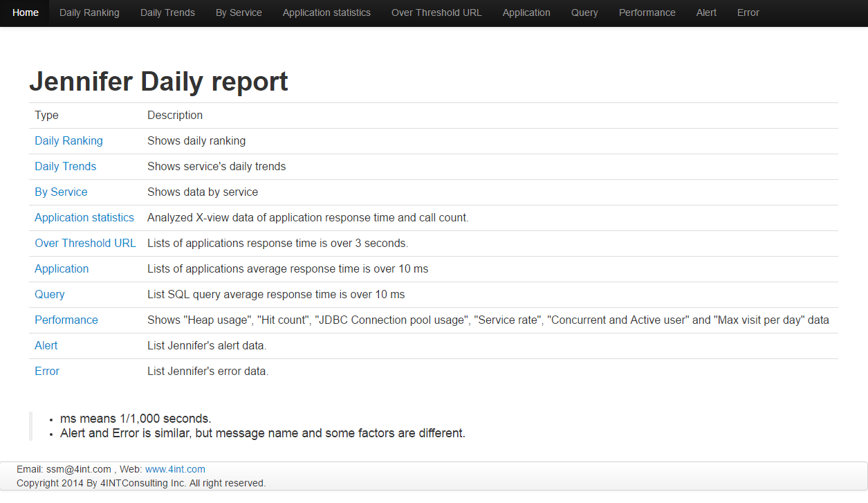Follow By Service link in table
The image size is (868, 503).
click(x=61, y=192)
